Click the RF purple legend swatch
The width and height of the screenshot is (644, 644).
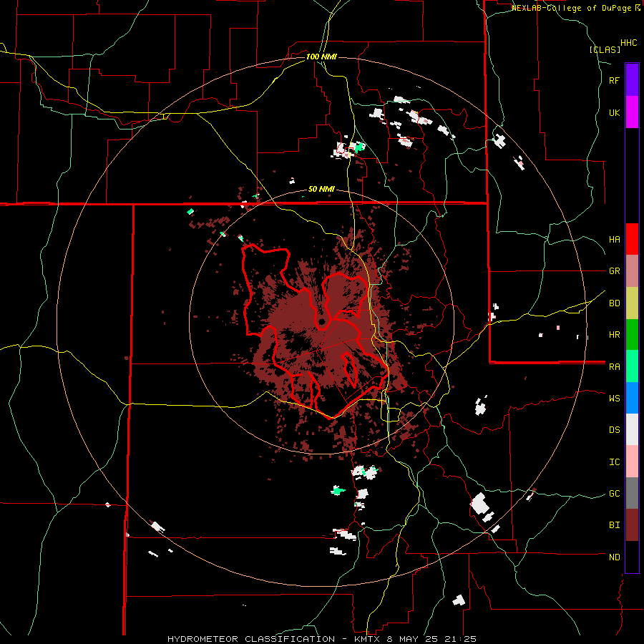tap(632, 80)
